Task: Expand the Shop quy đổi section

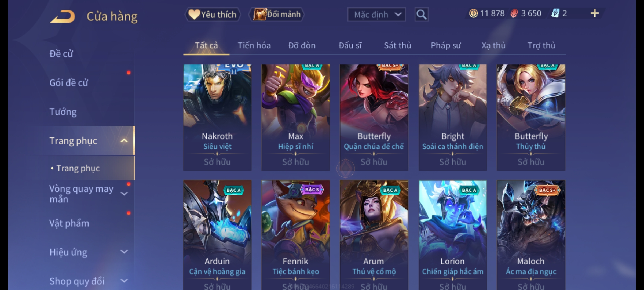Action: [x=124, y=281]
